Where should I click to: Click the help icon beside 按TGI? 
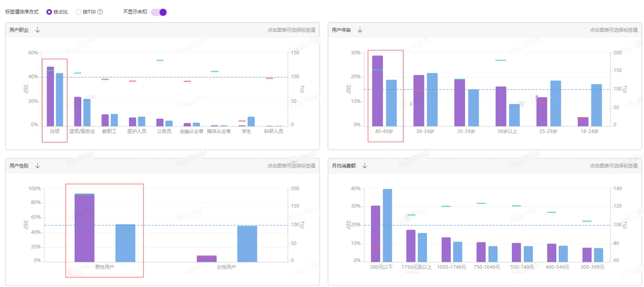tap(100, 12)
